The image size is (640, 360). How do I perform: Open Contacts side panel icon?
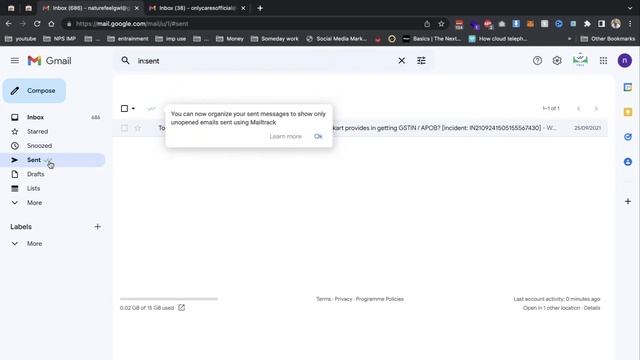[x=628, y=162]
